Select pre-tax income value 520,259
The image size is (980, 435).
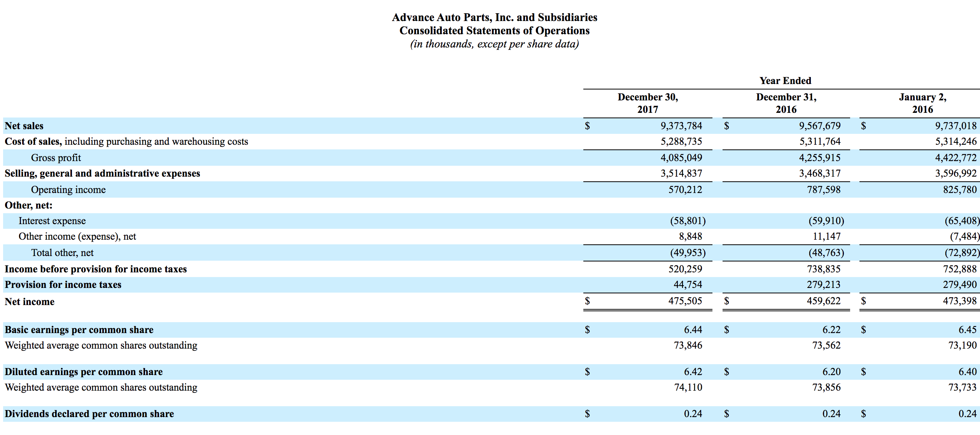point(685,269)
